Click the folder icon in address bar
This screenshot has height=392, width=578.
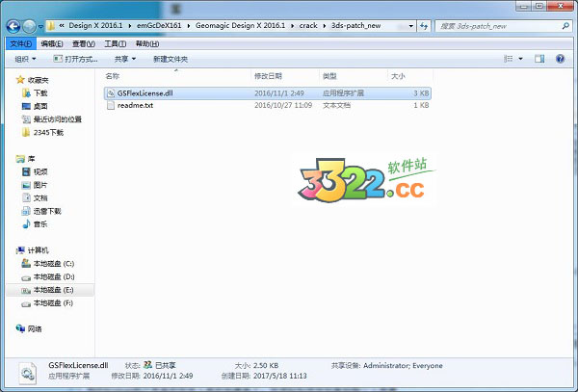[51, 26]
